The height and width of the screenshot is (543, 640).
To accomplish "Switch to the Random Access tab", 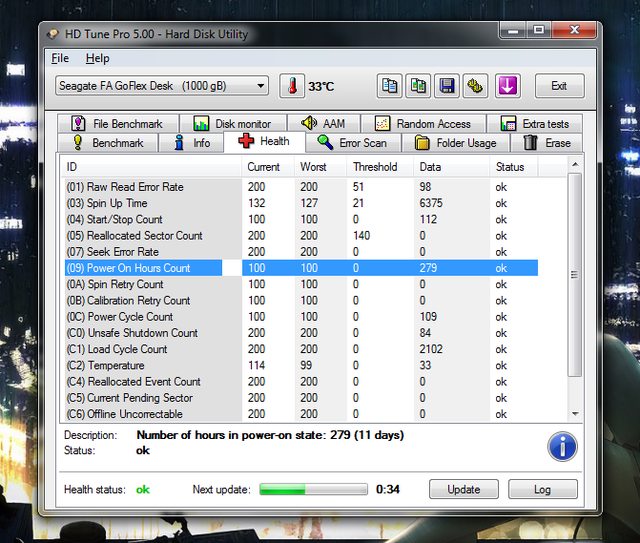I will (x=423, y=123).
